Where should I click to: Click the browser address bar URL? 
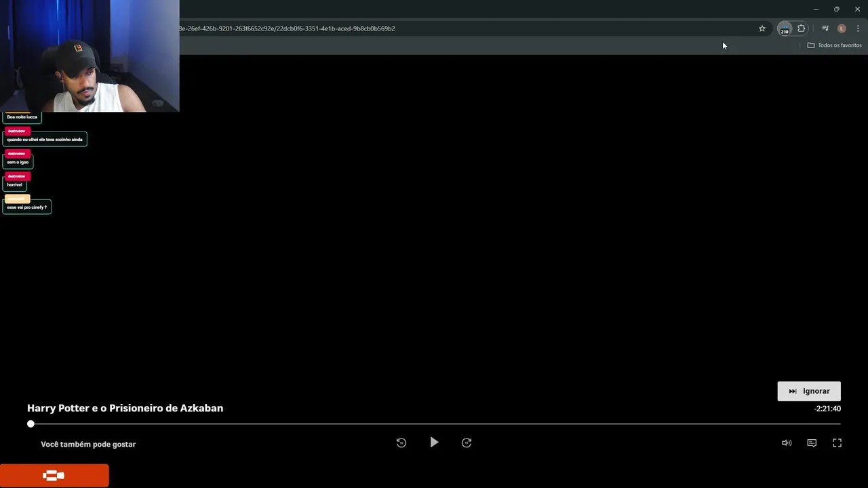pyautogui.click(x=287, y=28)
